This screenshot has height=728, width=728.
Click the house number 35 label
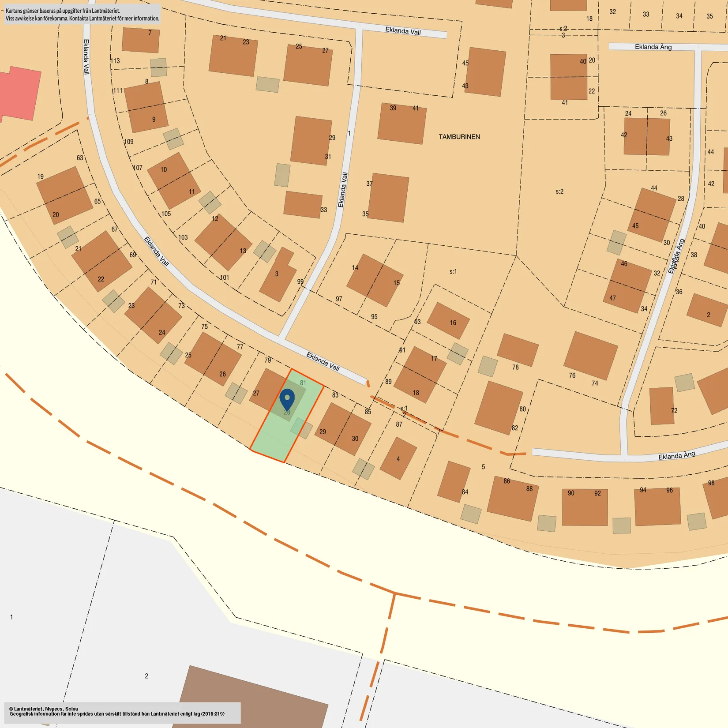365,214
